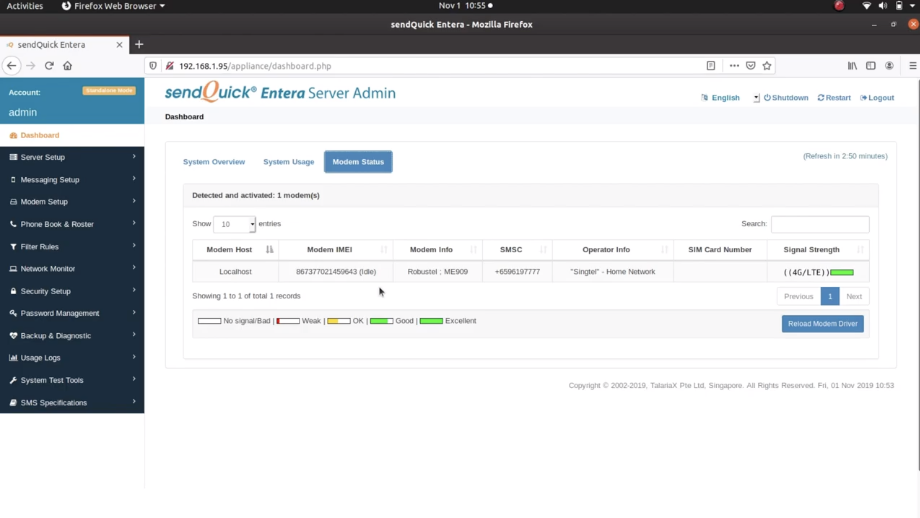
Task: Reload the page with Firefox refresh icon
Action: [49, 66]
